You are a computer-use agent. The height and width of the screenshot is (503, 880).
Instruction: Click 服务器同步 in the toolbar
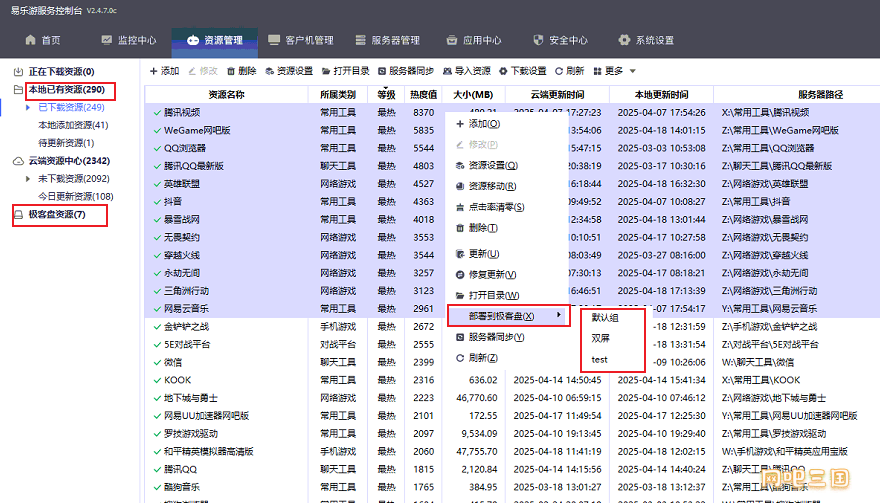click(x=406, y=71)
